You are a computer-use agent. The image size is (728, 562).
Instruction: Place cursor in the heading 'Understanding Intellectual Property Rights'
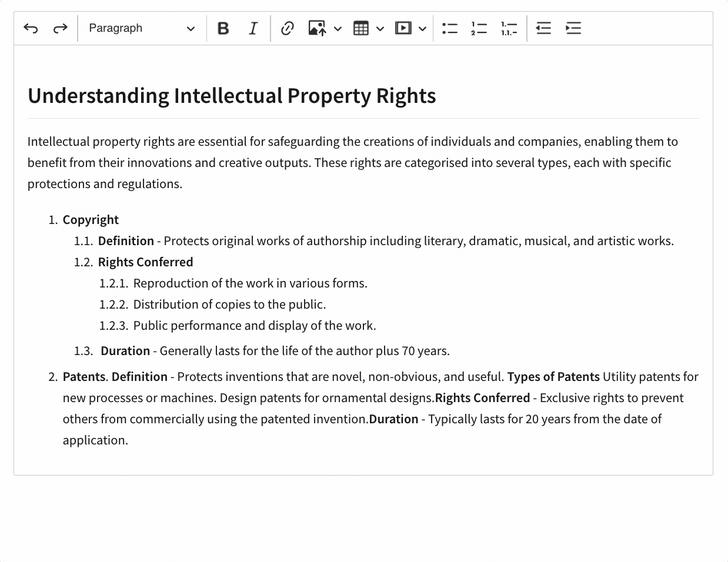[232, 96]
